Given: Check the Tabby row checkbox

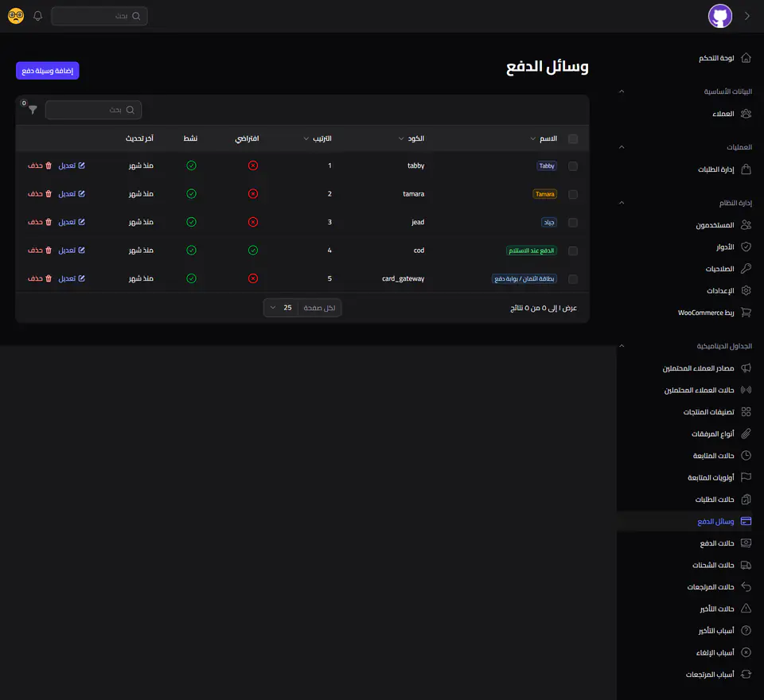Looking at the screenshot, I should [573, 166].
